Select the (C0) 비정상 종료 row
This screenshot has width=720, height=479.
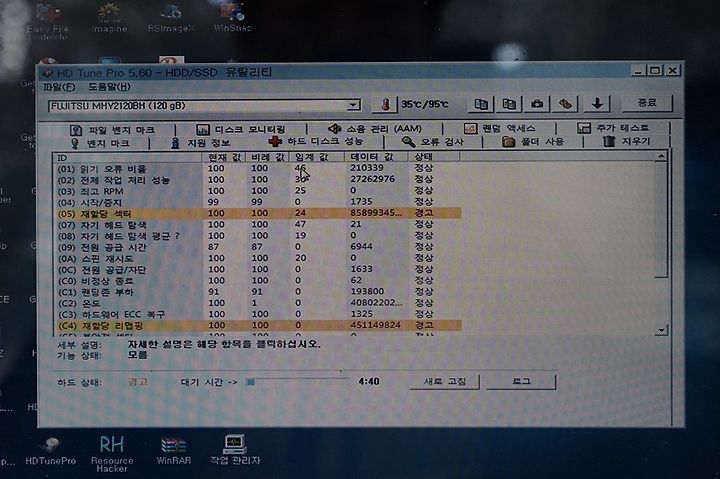tap(257, 280)
